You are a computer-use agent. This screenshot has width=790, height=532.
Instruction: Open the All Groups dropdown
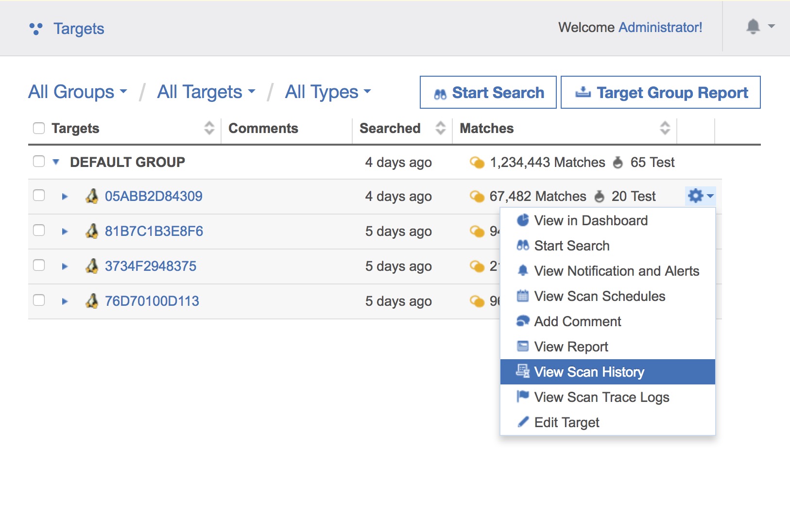[78, 92]
